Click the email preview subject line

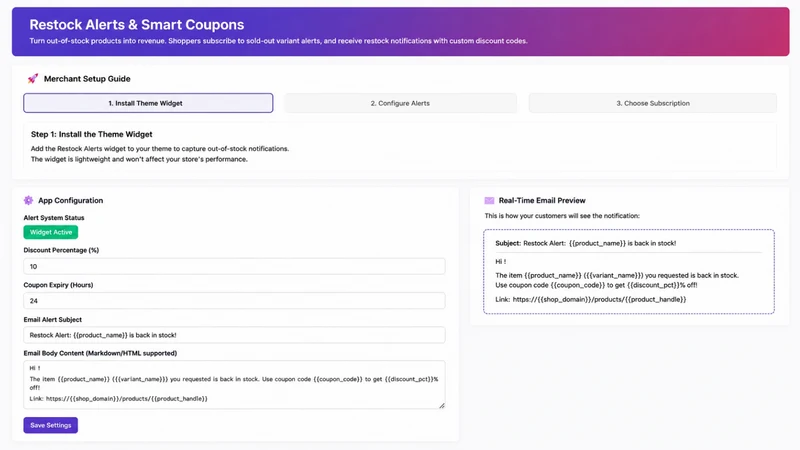click(x=586, y=243)
